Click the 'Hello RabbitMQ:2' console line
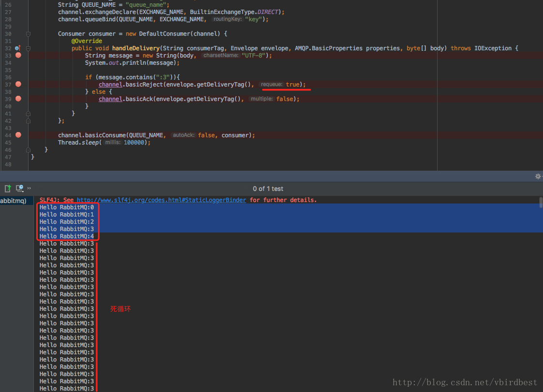The width and height of the screenshot is (543, 392). pos(67,222)
